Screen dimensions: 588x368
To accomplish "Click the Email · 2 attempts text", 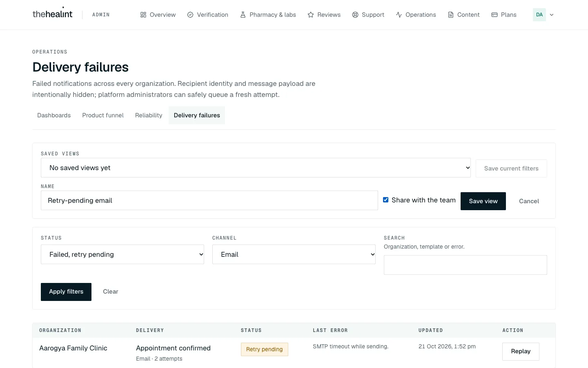I will click(159, 359).
